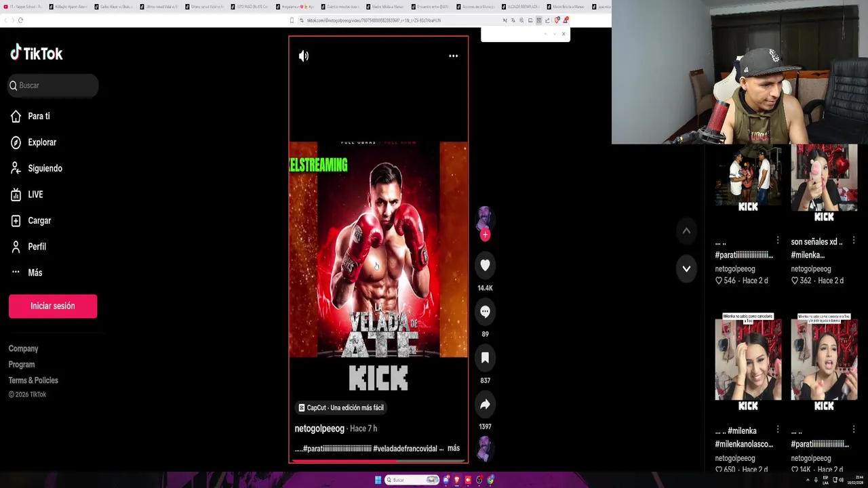Close the small browser popup

[563, 34]
